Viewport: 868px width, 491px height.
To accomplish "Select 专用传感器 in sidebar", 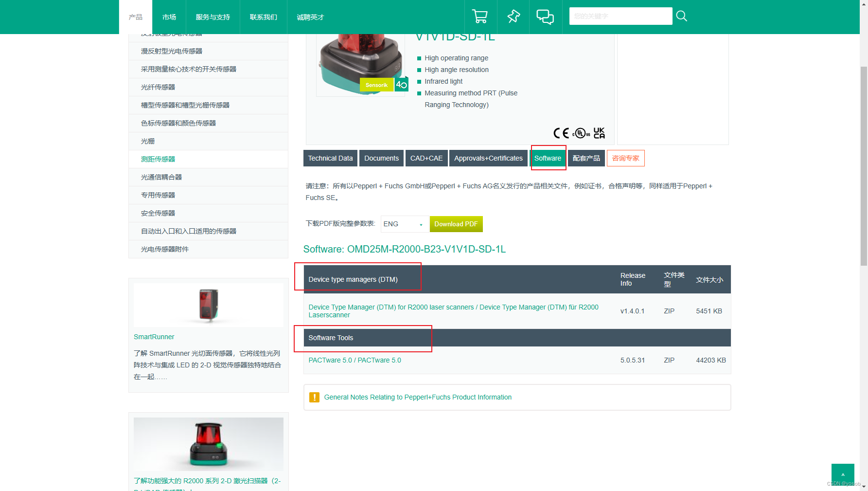I will (x=208, y=195).
